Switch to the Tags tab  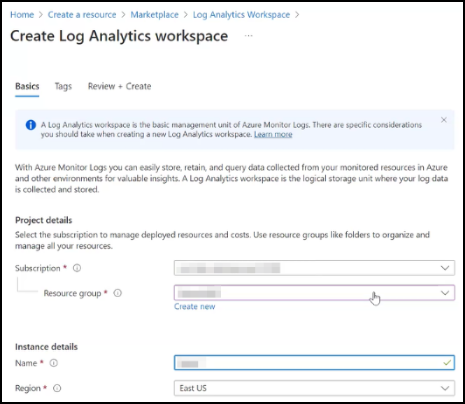click(63, 86)
